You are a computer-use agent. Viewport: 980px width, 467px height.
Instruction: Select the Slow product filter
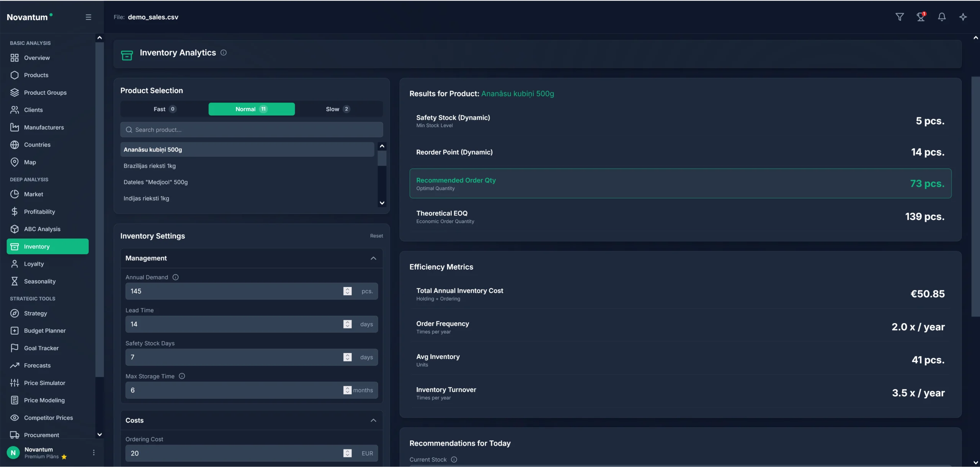pos(337,109)
